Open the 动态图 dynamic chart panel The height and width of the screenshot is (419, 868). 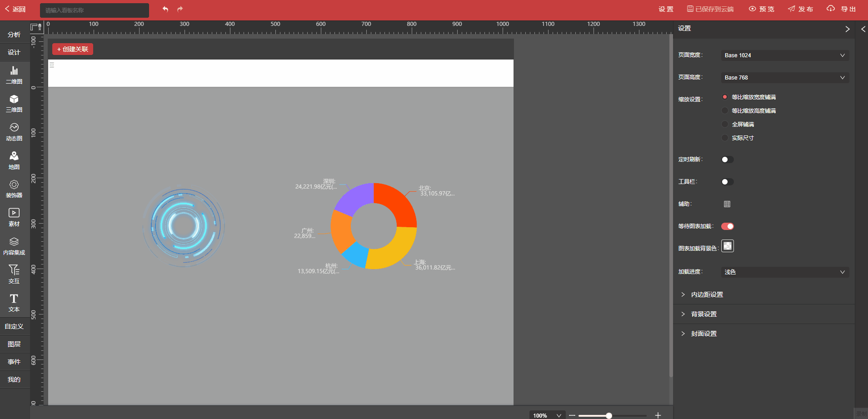click(x=14, y=132)
